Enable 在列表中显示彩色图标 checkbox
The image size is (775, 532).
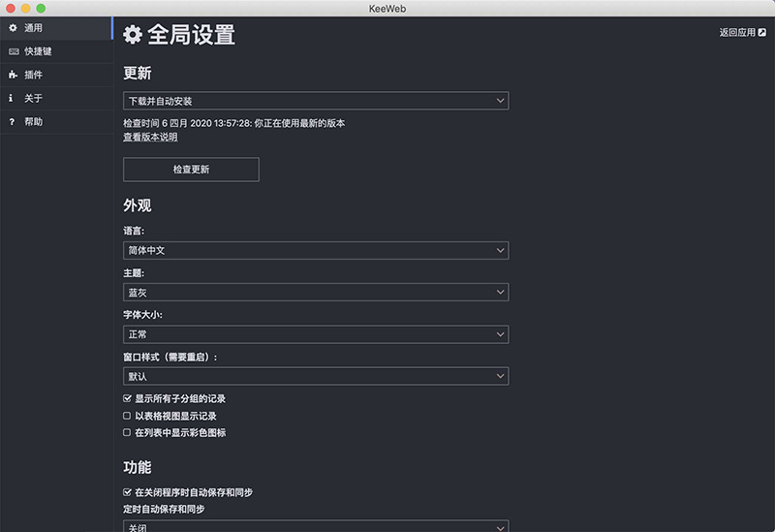tap(127, 432)
